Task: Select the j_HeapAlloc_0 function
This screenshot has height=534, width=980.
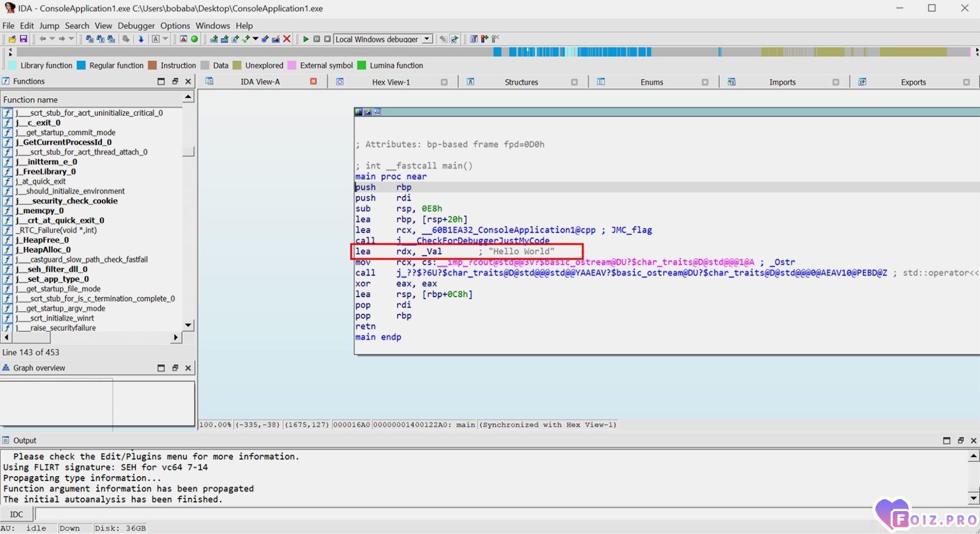Action: [43, 249]
